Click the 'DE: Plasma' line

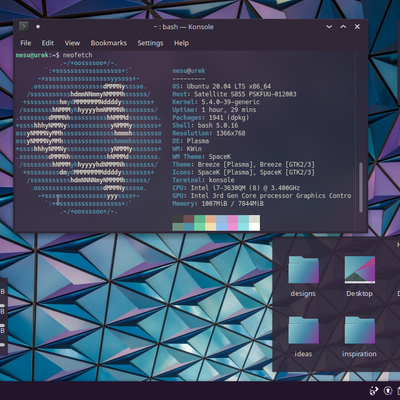[x=191, y=141]
